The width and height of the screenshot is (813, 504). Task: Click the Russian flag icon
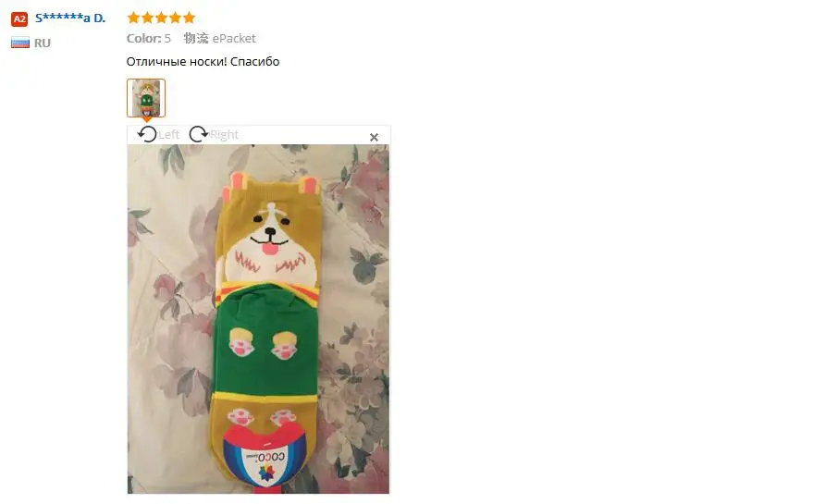pyautogui.click(x=20, y=43)
